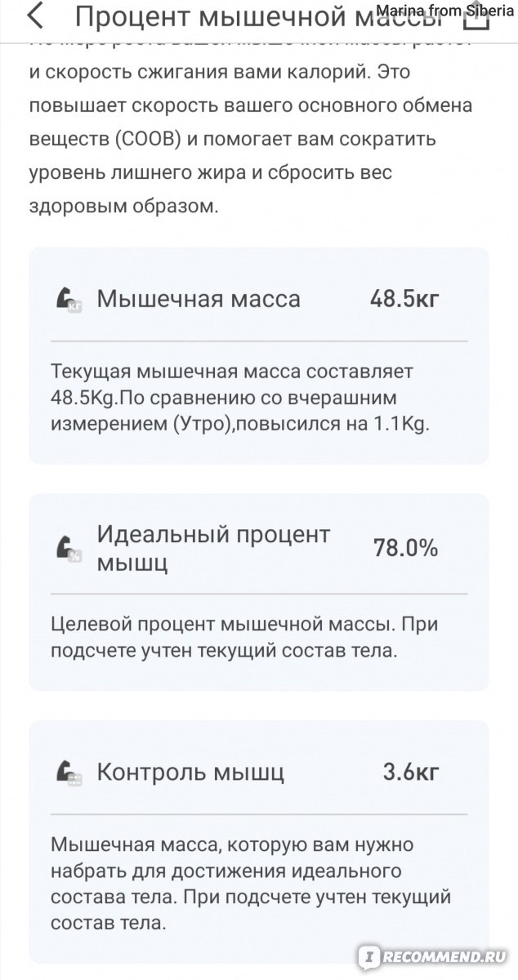Viewport: 518px width, 980px height.
Task: Open the Мышечная масса card title
Action: click(199, 299)
